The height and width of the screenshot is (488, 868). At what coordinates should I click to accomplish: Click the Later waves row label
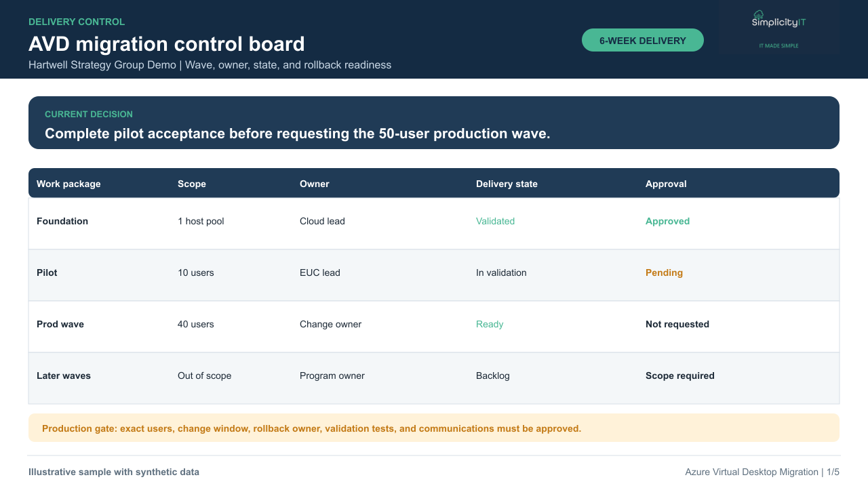[64, 375]
